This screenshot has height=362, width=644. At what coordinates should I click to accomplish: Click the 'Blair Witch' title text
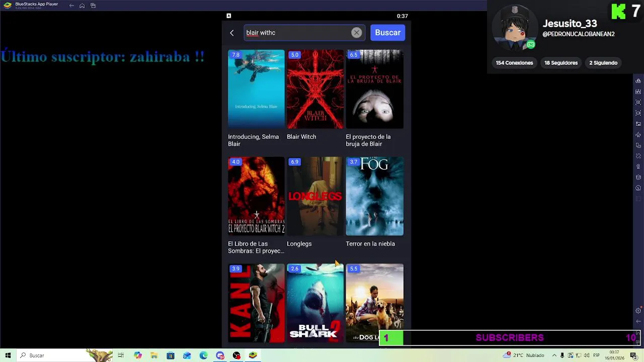pos(301,137)
